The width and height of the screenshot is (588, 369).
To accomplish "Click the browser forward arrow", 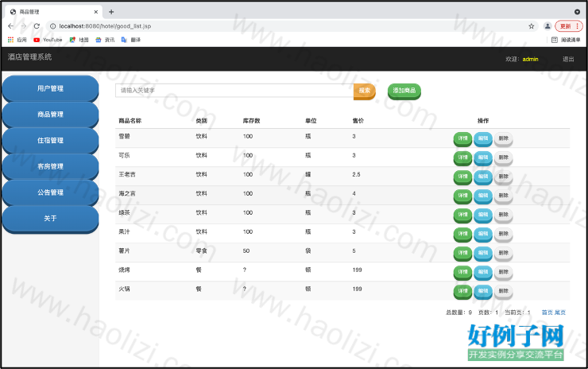I will pos(24,26).
